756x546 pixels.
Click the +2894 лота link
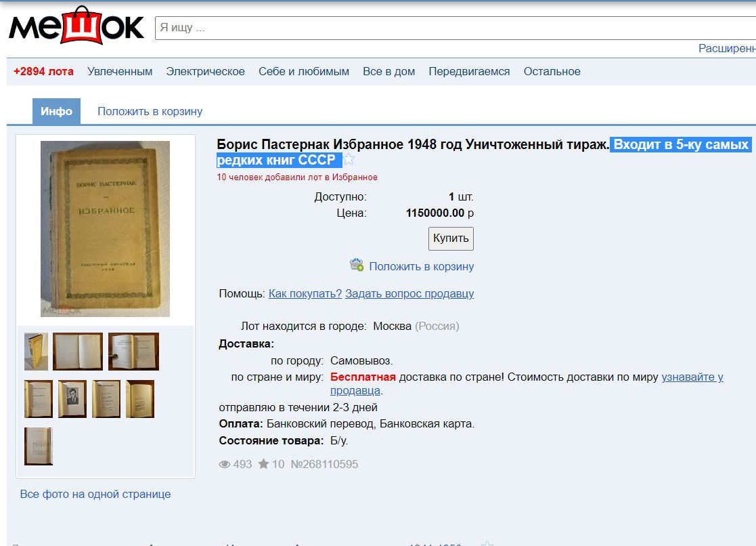pos(43,71)
